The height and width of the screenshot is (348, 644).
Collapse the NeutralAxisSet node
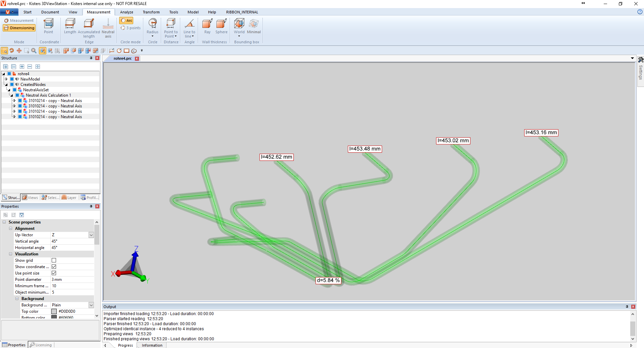[9, 90]
